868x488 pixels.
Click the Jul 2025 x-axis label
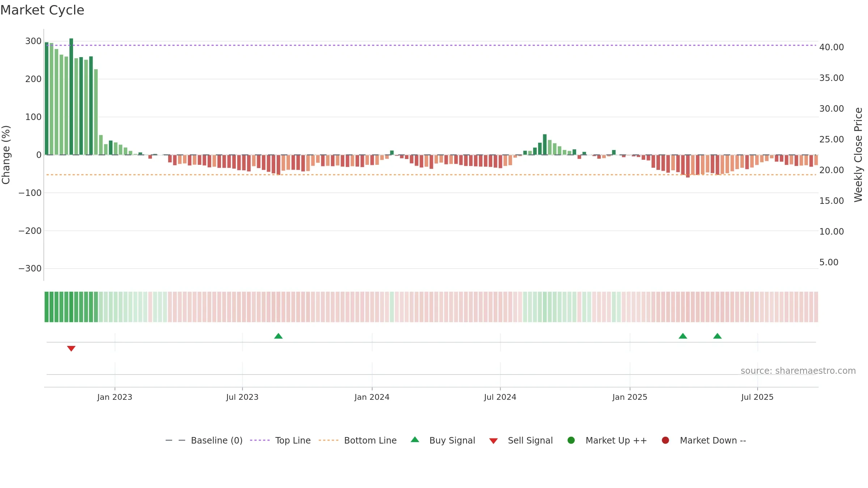pyautogui.click(x=757, y=397)
